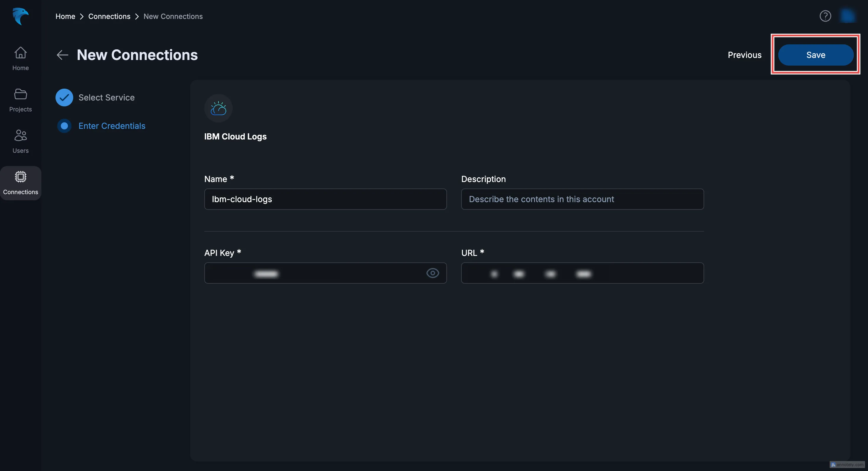Click the API Key input field
This screenshot has height=471, width=868.
[325, 273]
